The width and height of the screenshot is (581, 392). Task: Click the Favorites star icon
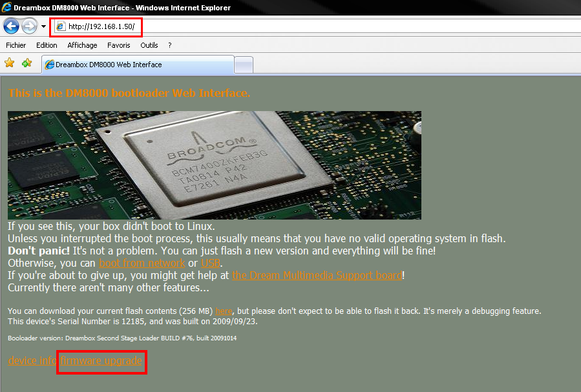click(9, 63)
